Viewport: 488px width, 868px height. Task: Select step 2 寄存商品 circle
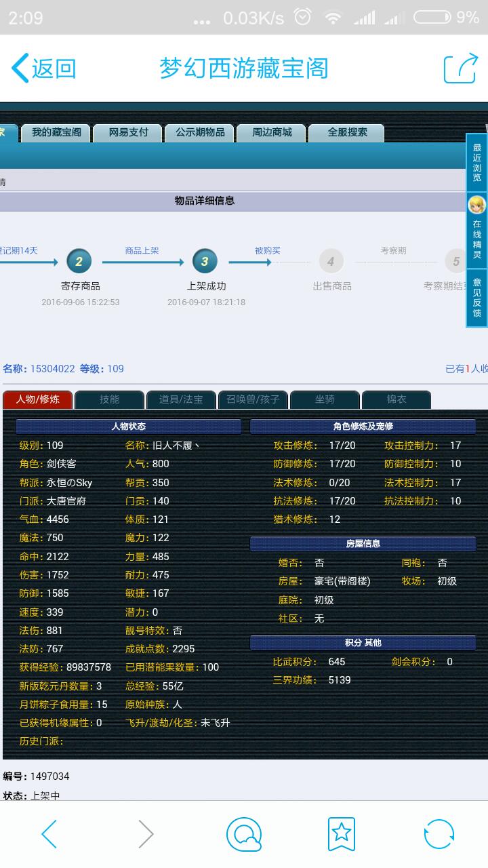pyautogui.click(x=79, y=261)
